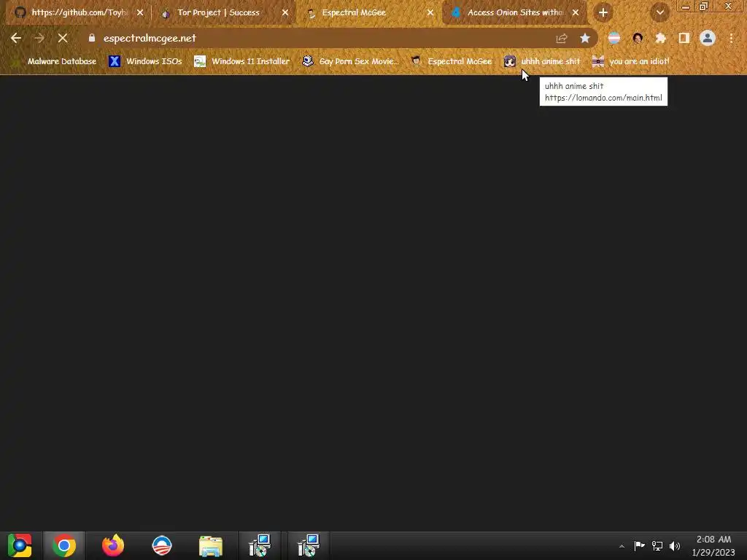Open the volume speaker tray icon
The width and height of the screenshot is (747, 560).
pos(675,545)
